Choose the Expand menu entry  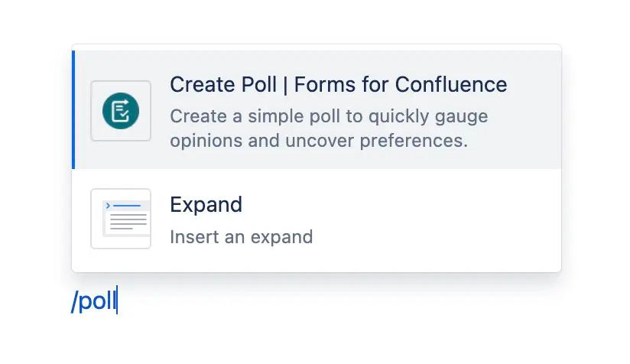317,219
